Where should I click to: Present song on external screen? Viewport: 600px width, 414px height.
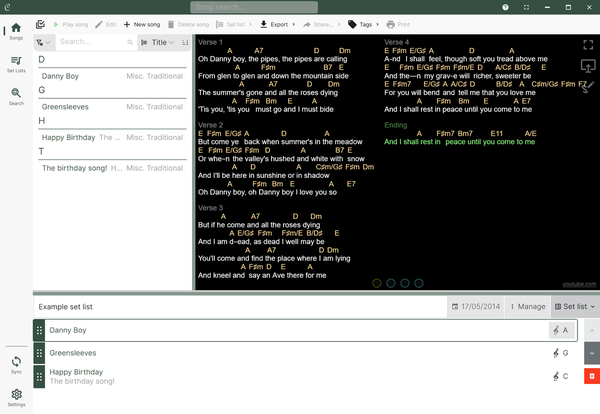click(x=588, y=66)
